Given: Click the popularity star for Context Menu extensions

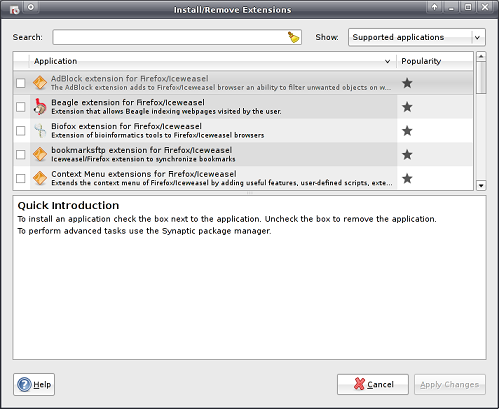Looking at the screenshot, I should click(407, 178).
